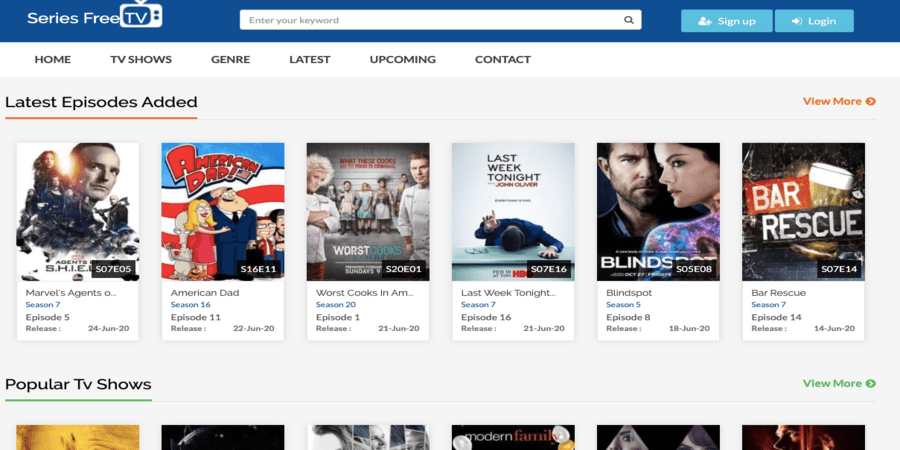Open the Worst Cooks in America poster
The image size is (900, 450).
click(368, 212)
